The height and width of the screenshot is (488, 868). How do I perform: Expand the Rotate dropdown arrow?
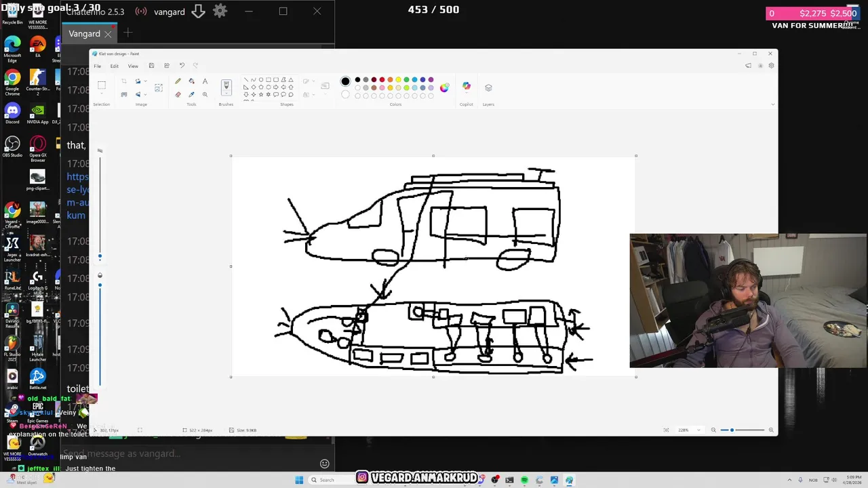tap(145, 81)
